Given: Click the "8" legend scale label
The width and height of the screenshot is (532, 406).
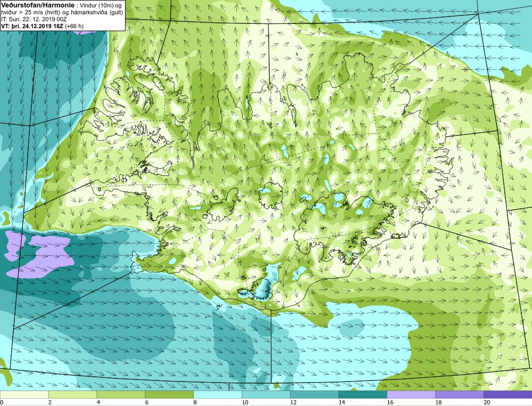Looking at the screenshot, I should pyautogui.click(x=195, y=402).
